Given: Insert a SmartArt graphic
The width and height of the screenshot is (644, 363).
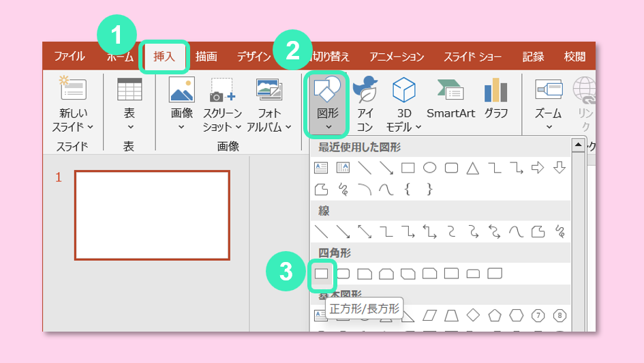Looking at the screenshot, I should [x=450, y=99].
